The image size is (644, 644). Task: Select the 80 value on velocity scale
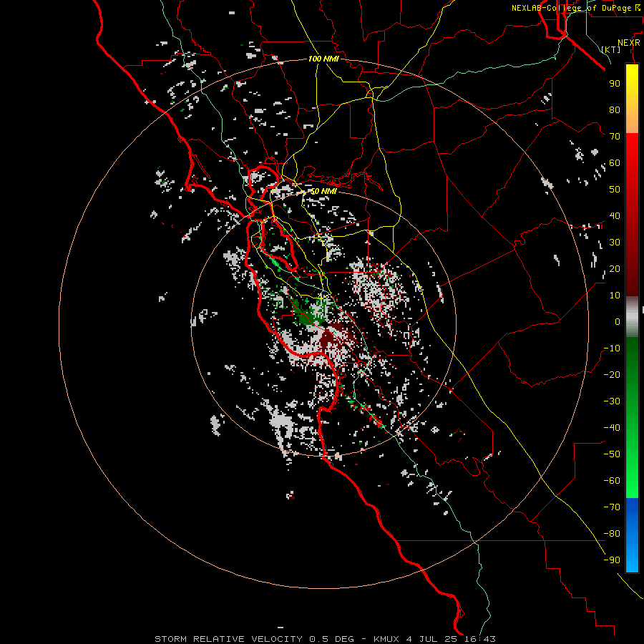point(615,110)
